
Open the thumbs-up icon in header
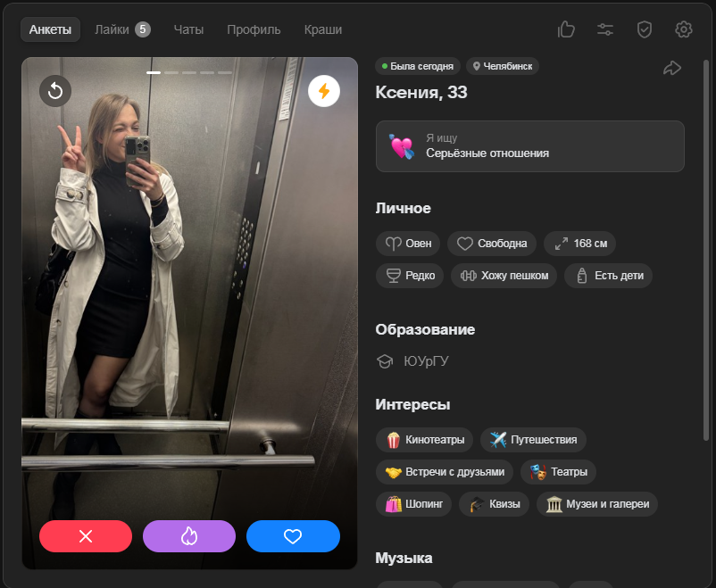point(566,29)
